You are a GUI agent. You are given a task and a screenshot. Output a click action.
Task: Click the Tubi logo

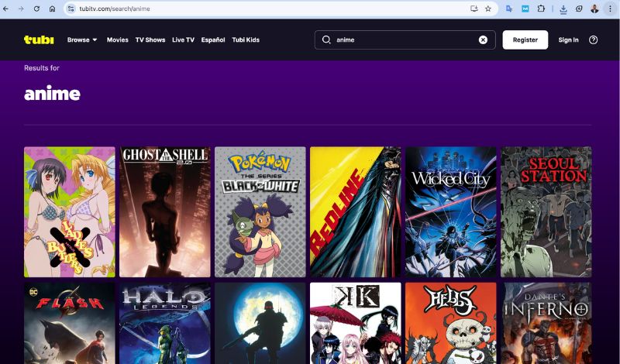(39, 39)
